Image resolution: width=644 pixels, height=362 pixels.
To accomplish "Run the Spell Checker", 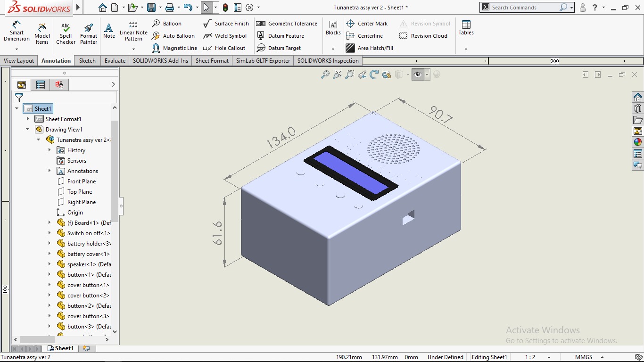I will [66, 33].
